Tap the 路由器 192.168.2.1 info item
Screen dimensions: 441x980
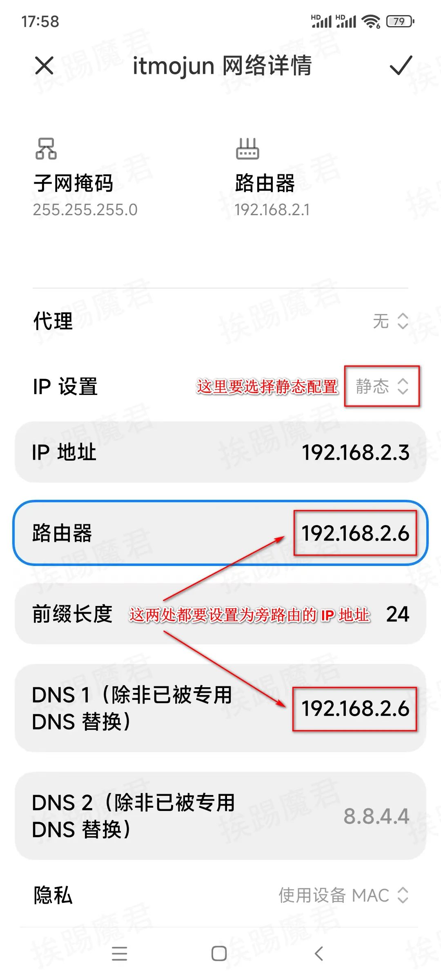click(272, 178)
